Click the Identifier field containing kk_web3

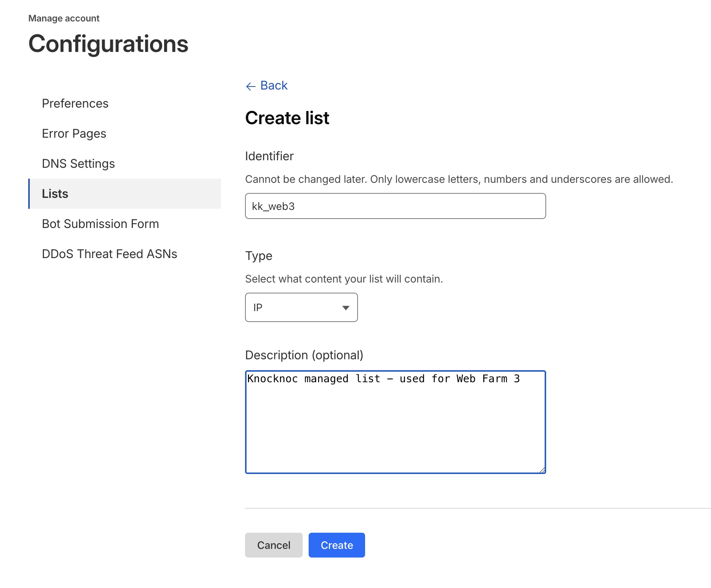395,206
